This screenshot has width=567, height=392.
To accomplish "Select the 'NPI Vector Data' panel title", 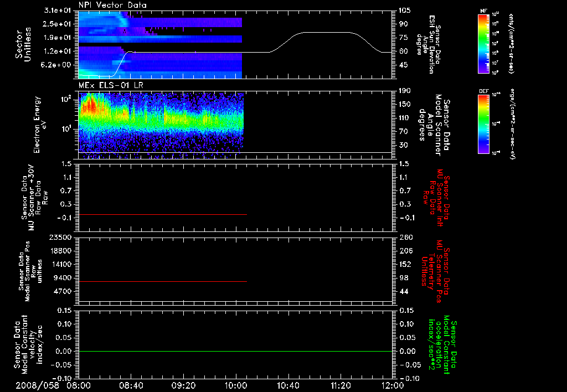I will (112, 5).
